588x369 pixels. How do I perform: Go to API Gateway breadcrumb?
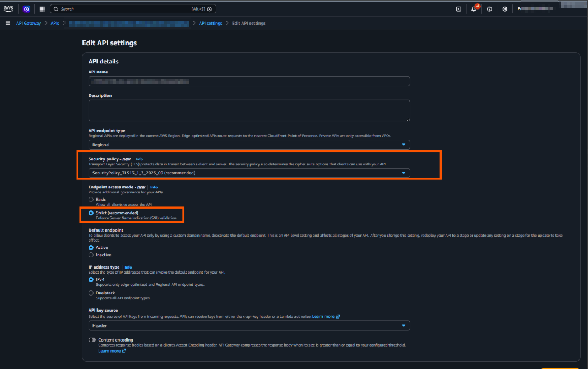pyautogui.click(x=28, y=24)
